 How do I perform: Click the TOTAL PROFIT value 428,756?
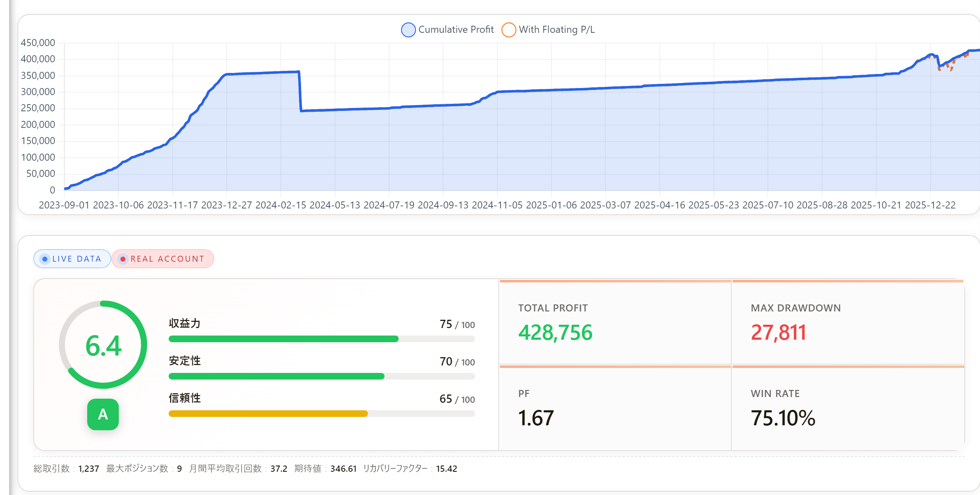[555, 333]
